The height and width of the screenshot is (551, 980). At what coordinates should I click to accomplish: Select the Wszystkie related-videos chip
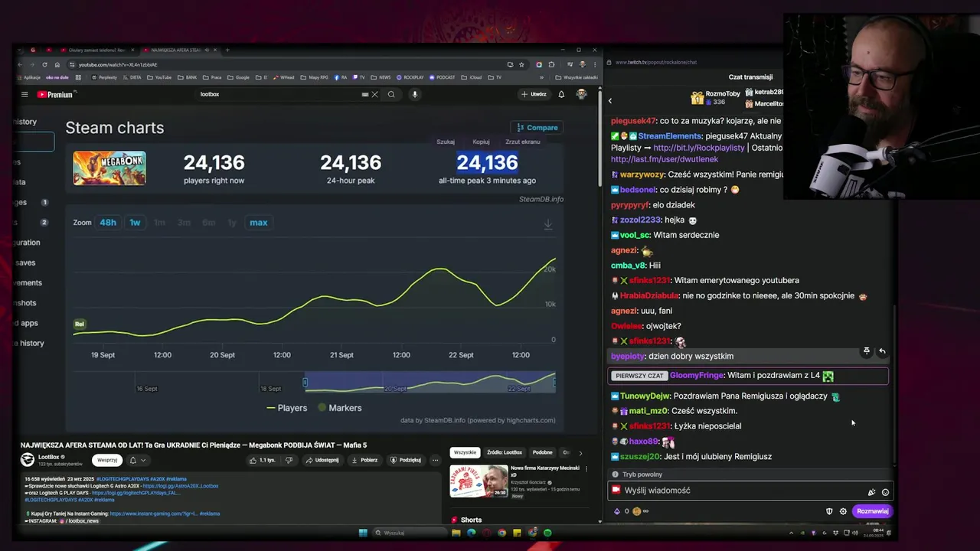click(x=465, y=452)
